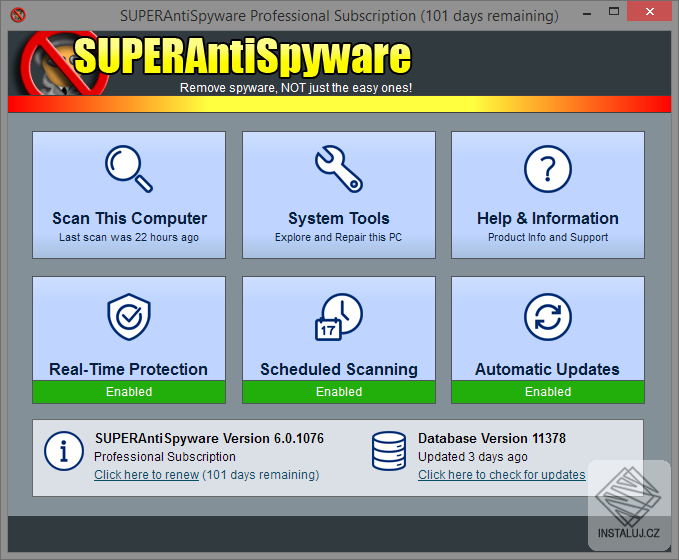Click the circular arrows update icon

pos(548,317)
